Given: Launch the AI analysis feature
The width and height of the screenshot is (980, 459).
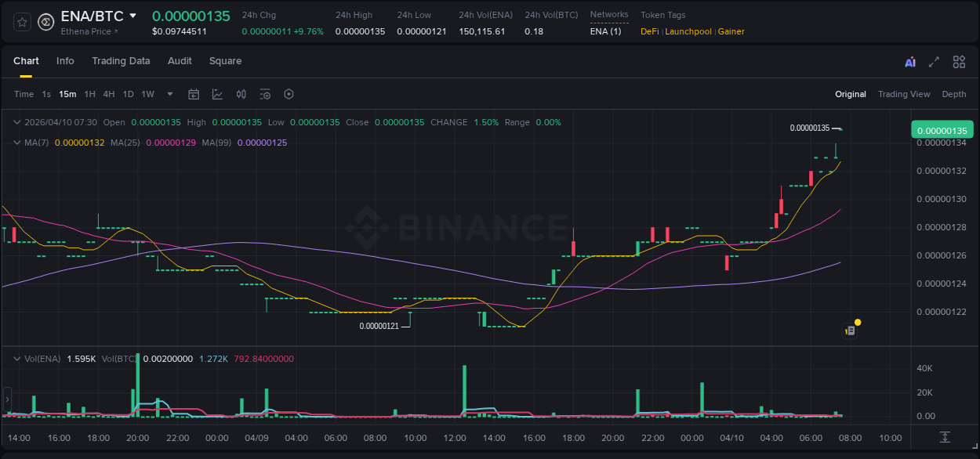Looking at the screenshot, I should point(909,61).
